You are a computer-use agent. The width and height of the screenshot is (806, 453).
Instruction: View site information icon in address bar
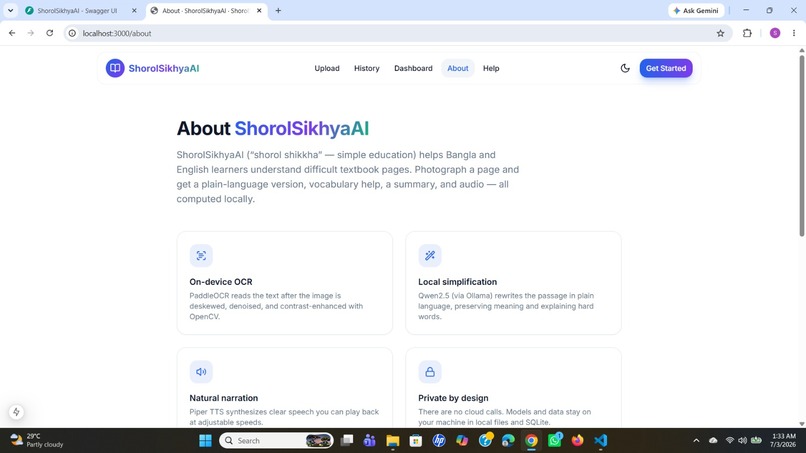72,33
